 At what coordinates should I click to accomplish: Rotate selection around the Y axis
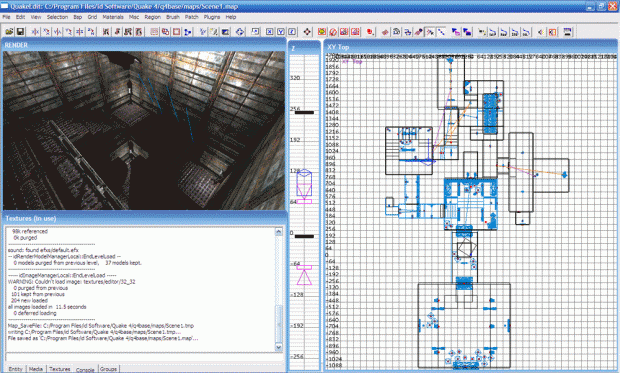click(68, 32)
